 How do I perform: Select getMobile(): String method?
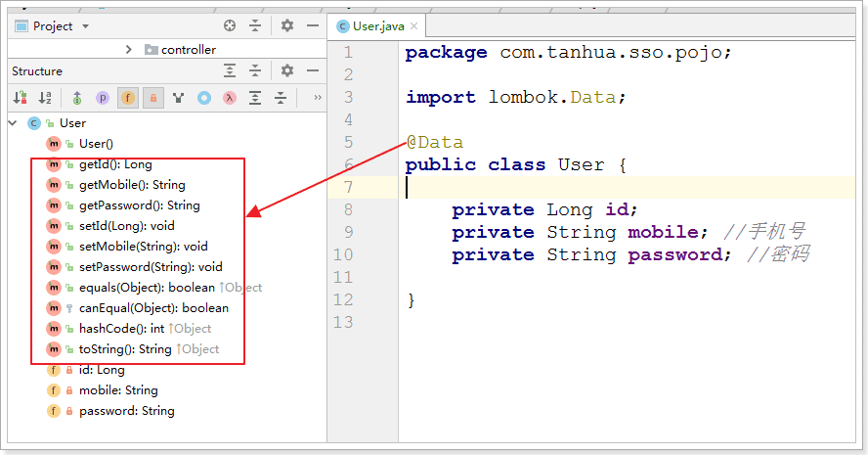132,185
